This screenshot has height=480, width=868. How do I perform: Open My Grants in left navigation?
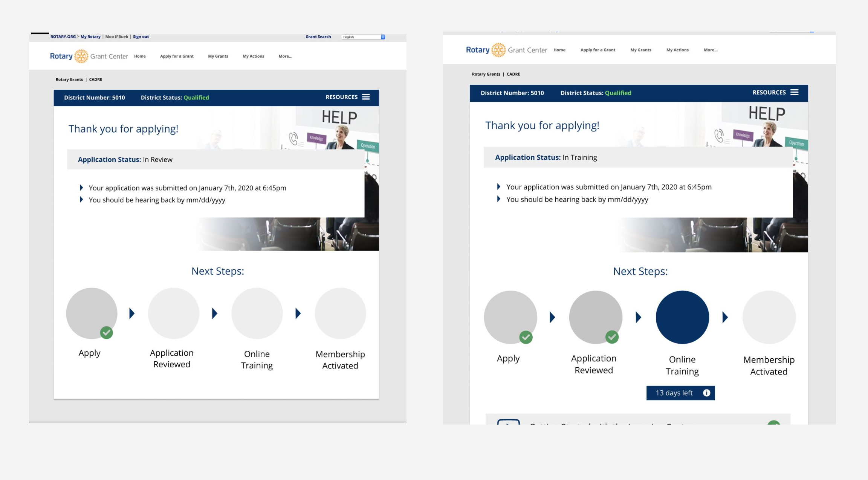click(218, 56)
